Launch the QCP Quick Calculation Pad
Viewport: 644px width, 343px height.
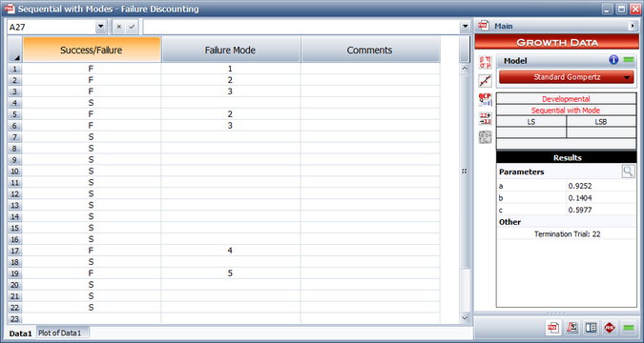click(x=485, y=100)
